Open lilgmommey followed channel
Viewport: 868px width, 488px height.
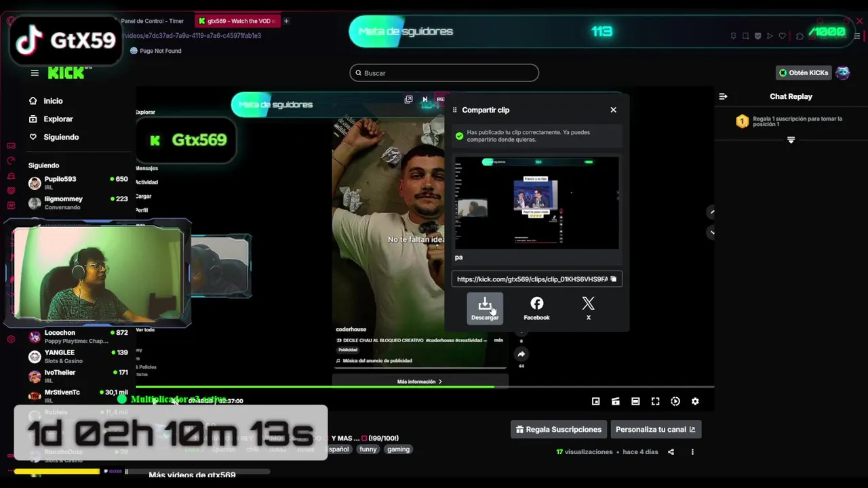pos(78,203)
